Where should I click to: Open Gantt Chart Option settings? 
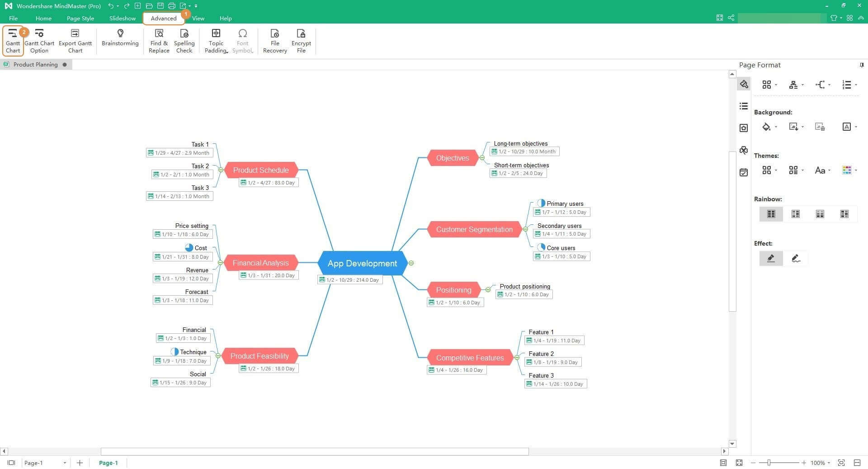(39, 40)
